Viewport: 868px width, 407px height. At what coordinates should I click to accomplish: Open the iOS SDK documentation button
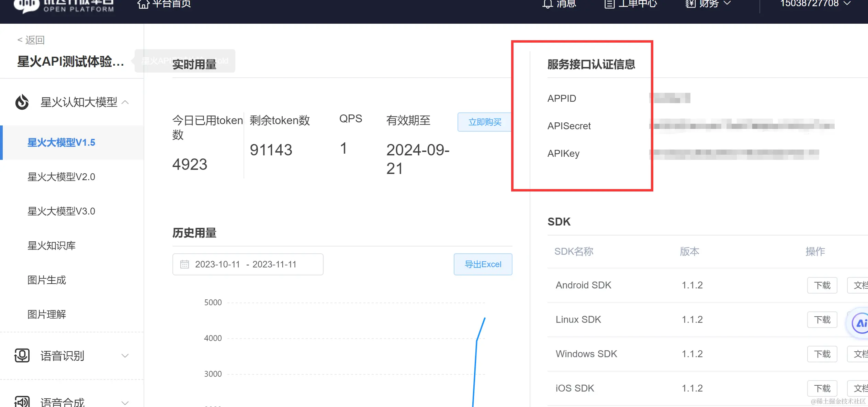(x=858, y=388)
